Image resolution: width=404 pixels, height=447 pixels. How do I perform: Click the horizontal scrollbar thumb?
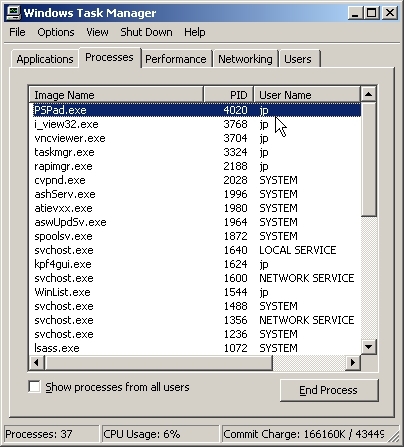[158, 362]
